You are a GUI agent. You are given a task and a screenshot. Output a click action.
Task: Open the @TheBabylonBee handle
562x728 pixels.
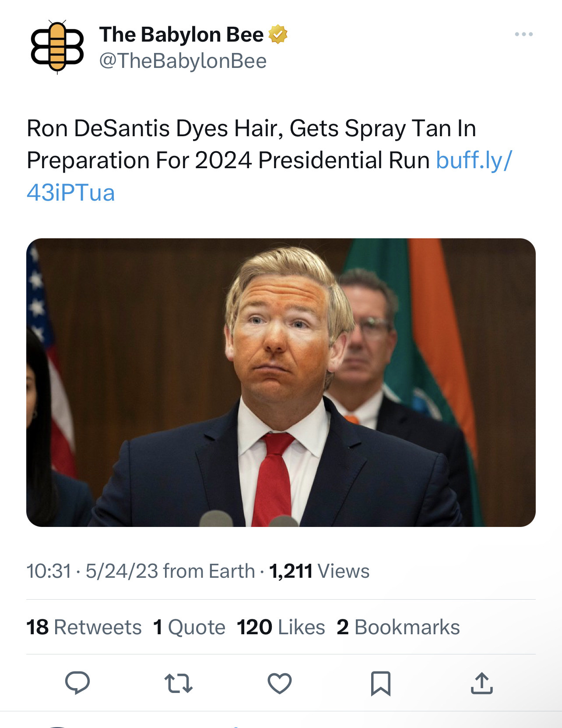pos(183,61)
